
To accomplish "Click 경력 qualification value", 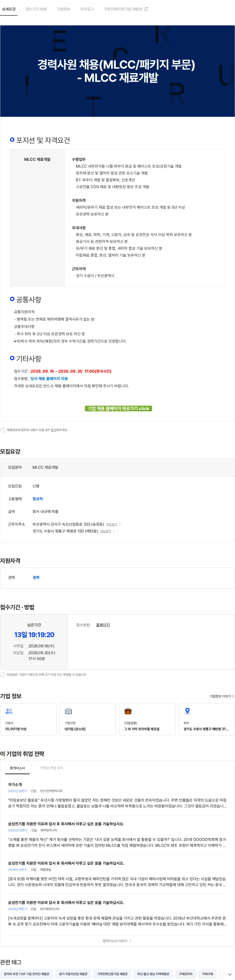I will click(x=36, y=577).
